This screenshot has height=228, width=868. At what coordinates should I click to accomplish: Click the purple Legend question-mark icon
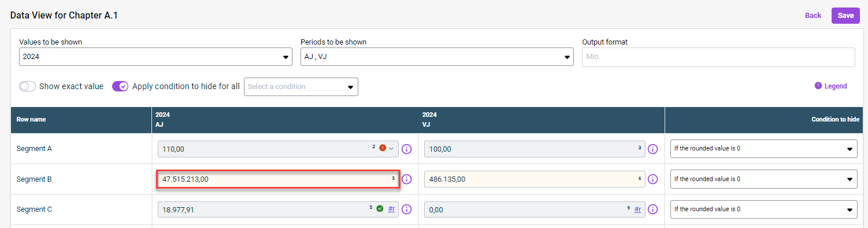(818, 86)
